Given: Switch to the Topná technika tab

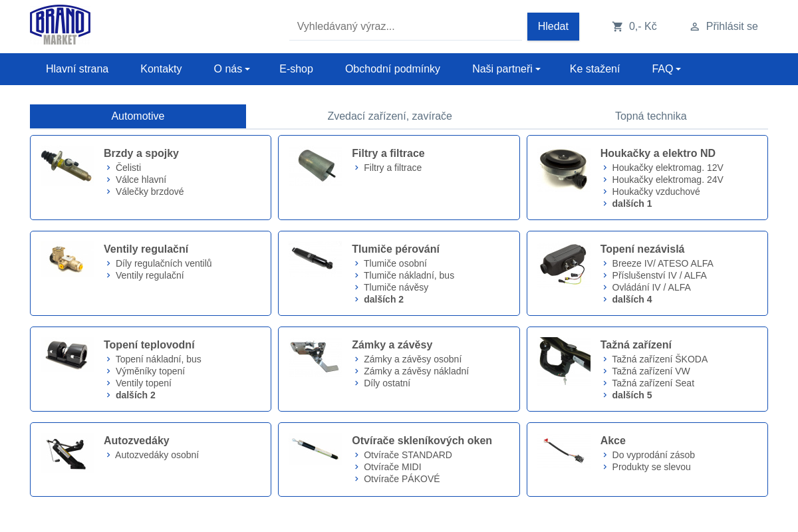Looking at the screenshot, I should point(650,116).
